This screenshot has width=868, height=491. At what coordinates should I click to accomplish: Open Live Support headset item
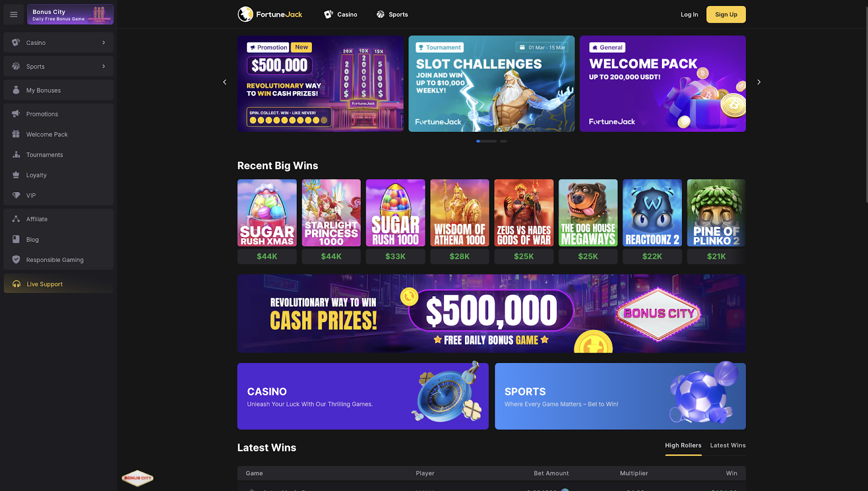coord(59,284)
